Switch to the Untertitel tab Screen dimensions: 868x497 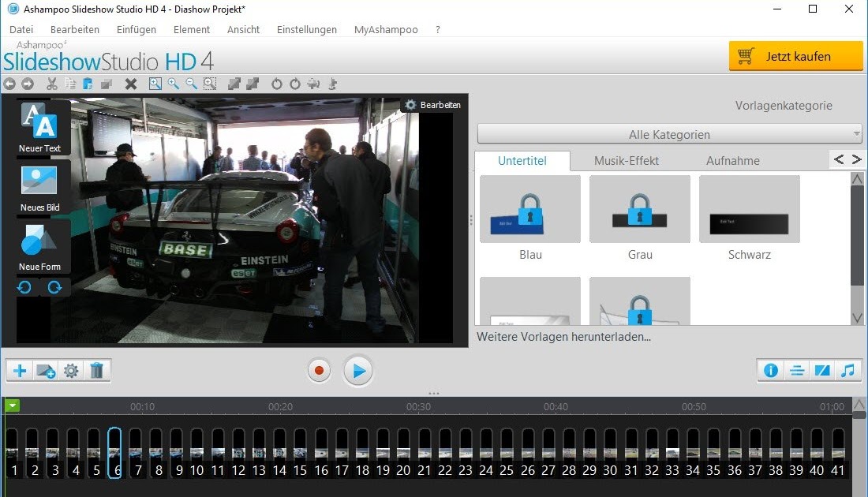click(522, 160)
